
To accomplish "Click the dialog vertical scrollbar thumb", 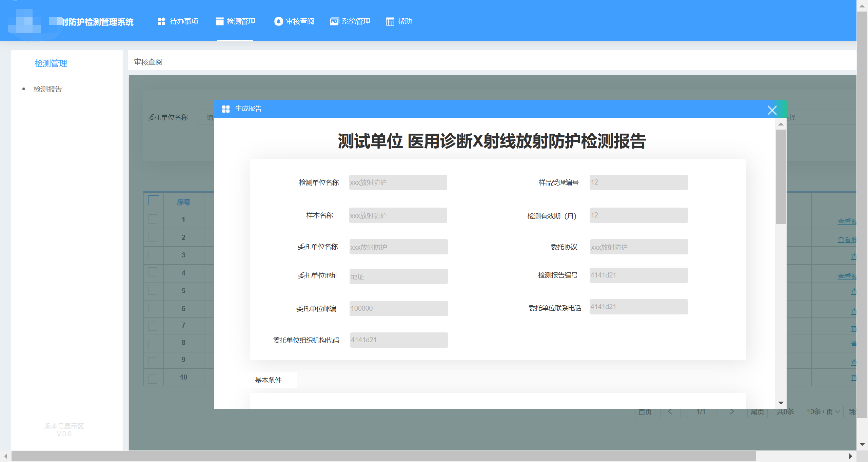I will pos(781,177).
